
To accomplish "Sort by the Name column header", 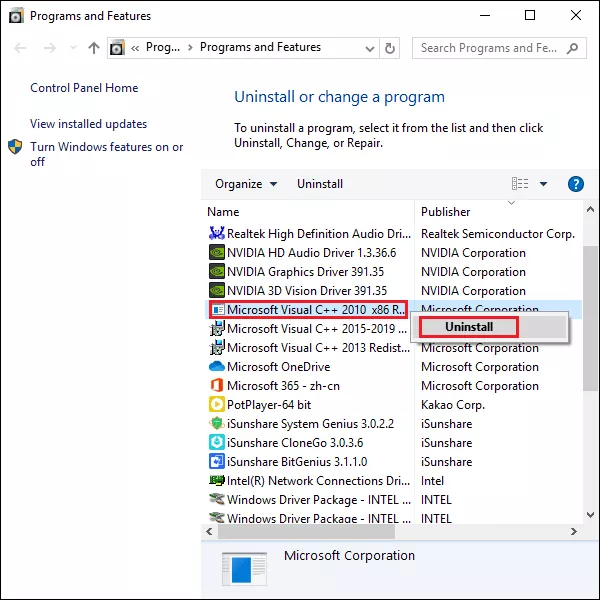I will 223,212.
